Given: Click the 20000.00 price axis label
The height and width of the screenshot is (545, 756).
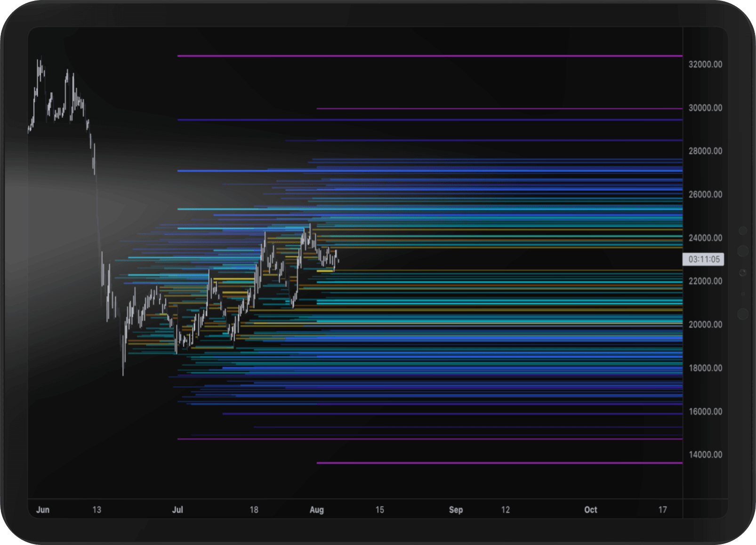Looking at the screenshot, I should pyautogui.click(x=705, y=324).
